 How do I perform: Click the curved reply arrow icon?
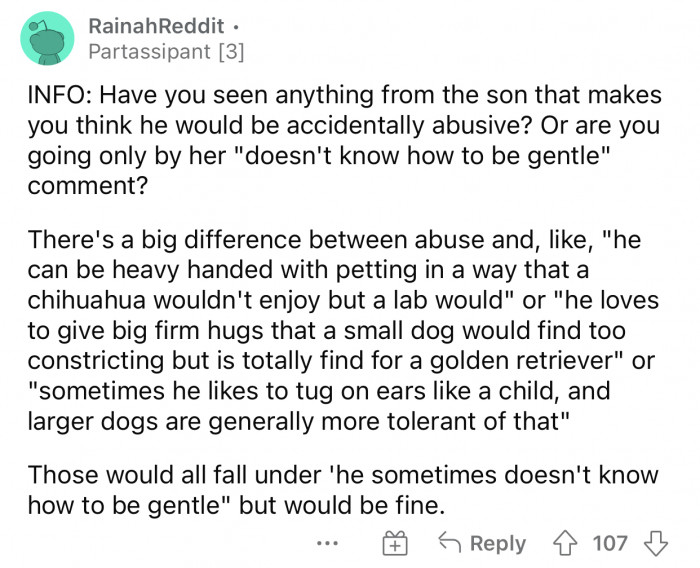pyautogui.click(x=450, y=542)
